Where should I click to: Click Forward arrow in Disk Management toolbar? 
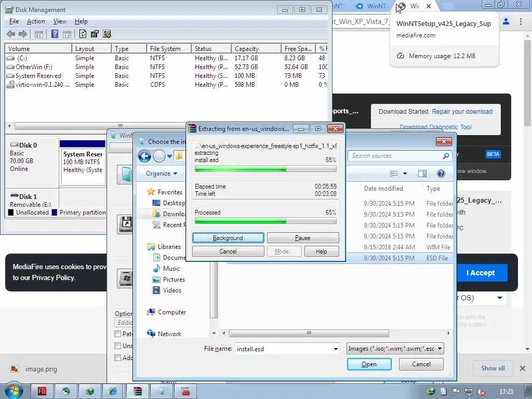pyautogui.click(x=23, y=34)
